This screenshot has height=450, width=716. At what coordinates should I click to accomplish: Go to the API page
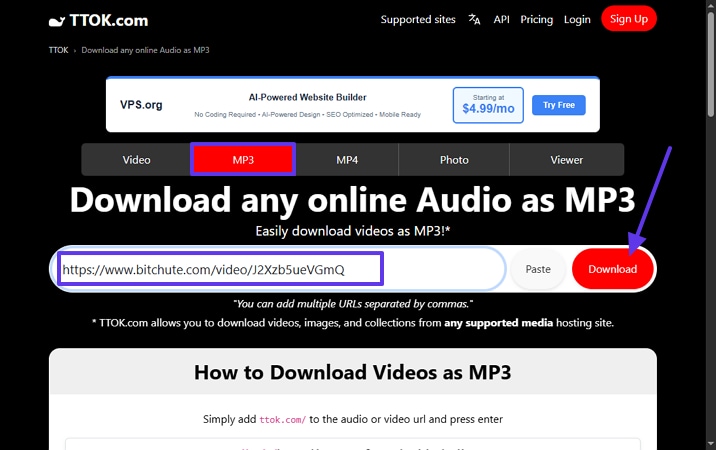click(x=501, y=19)
